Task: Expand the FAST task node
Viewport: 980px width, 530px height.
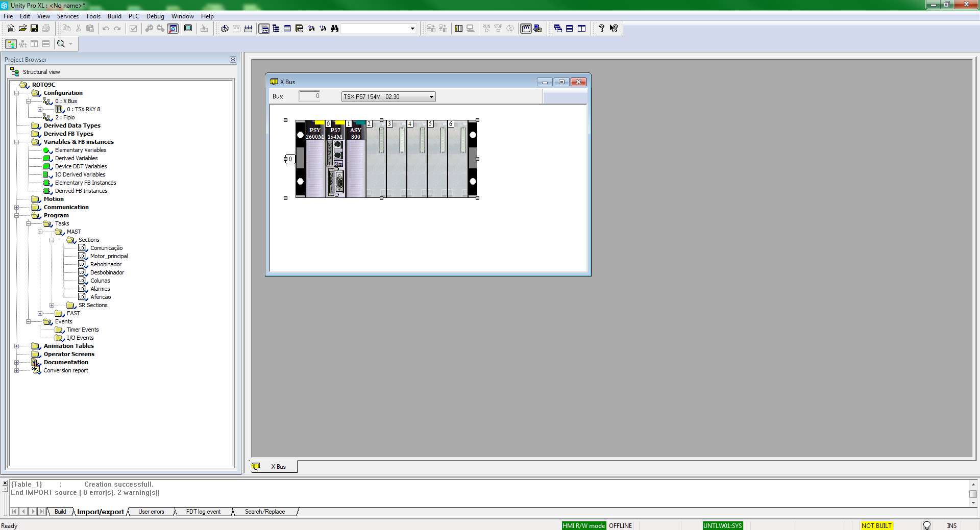Action: pos(40,314)
